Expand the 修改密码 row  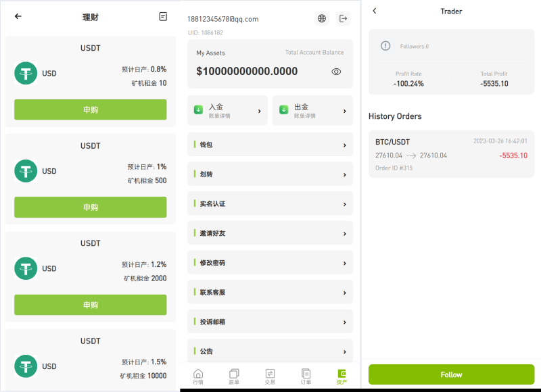270,263
